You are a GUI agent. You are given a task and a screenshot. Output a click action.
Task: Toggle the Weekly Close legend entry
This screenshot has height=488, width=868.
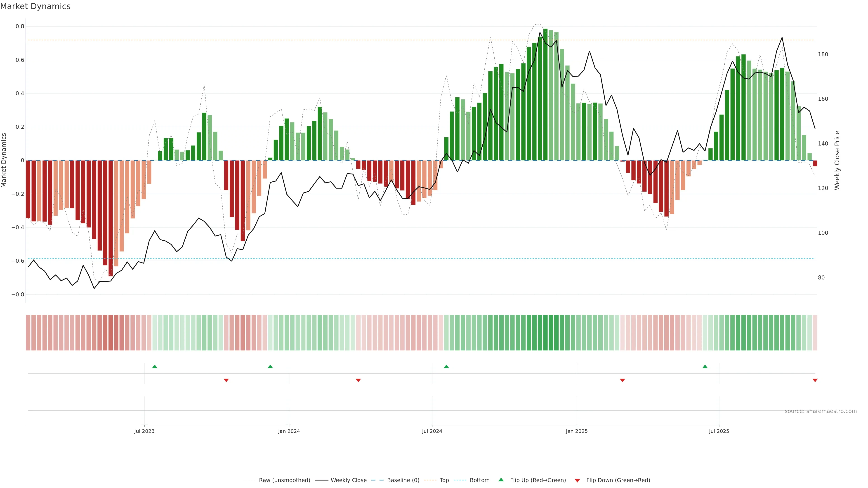[348, 480]
